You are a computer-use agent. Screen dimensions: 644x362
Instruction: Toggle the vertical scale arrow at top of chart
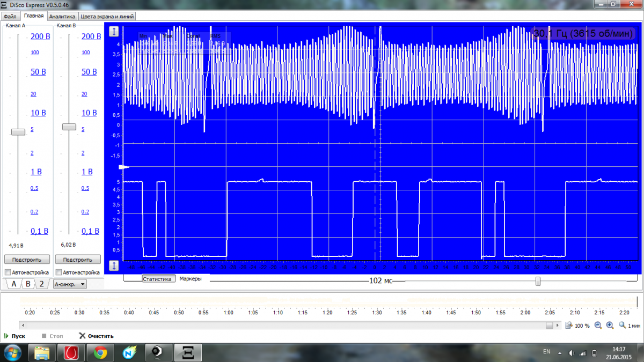point(114,32)
